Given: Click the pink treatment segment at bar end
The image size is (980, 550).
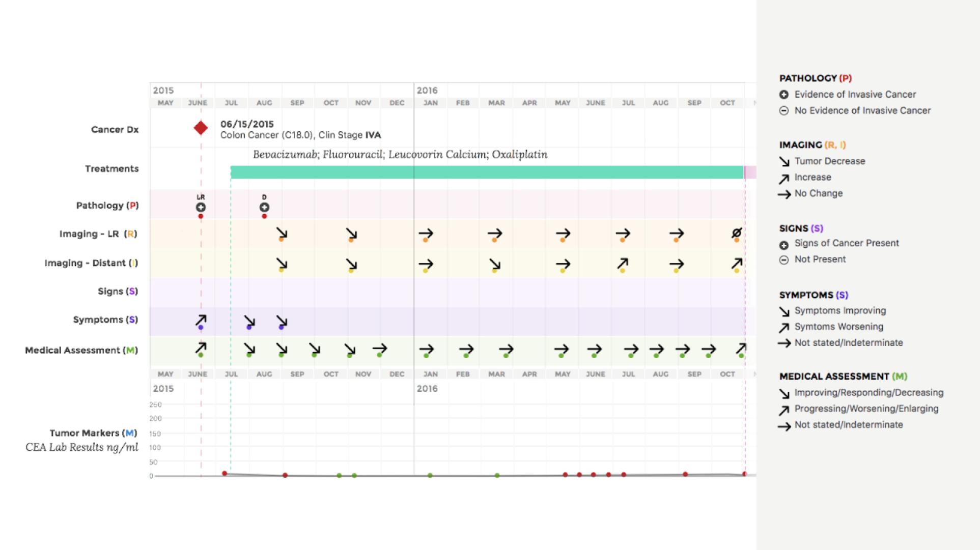Looking at the screenshot, I should point(750,172).
